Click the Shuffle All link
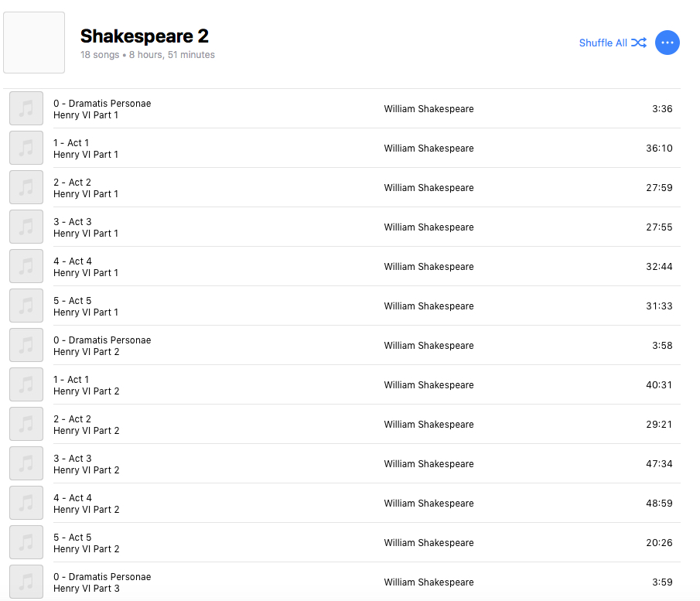The height and width of the screenshot is (601, 700). [613, 43]
